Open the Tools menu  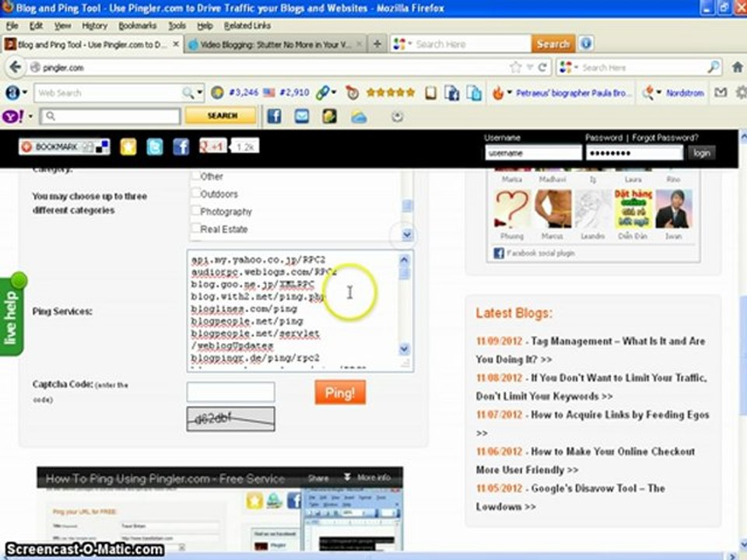tap(177, 26)
